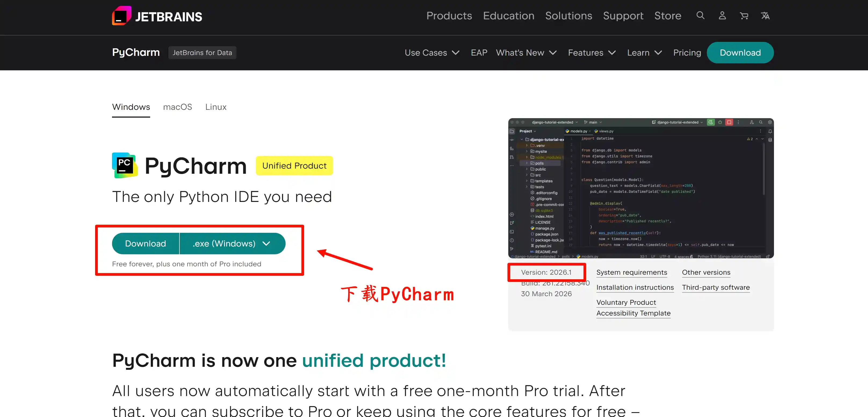868x417 pixels.
Task: Click the JetBrains logo
Action: [157, 16]
